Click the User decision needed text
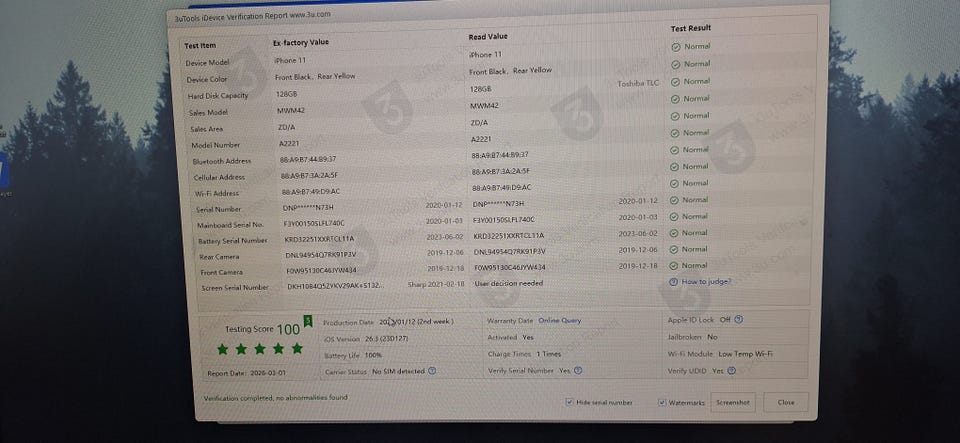 pos(509,283)
